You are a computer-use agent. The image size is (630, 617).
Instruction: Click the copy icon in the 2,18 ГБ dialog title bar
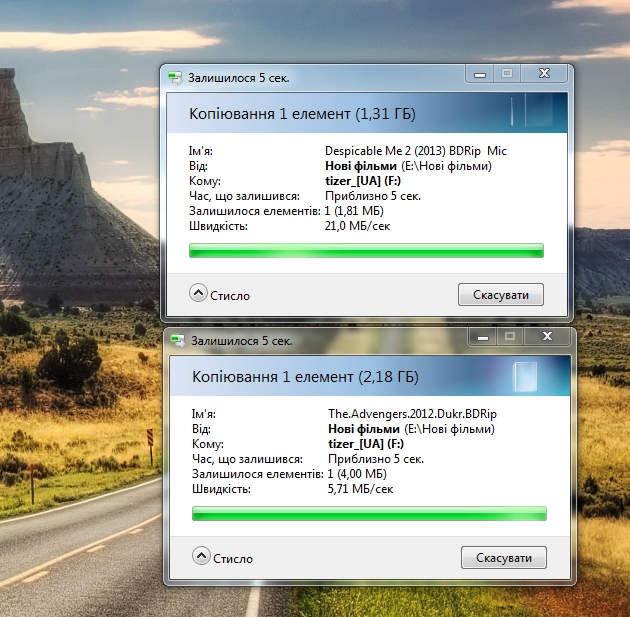[x=178, y=340]
